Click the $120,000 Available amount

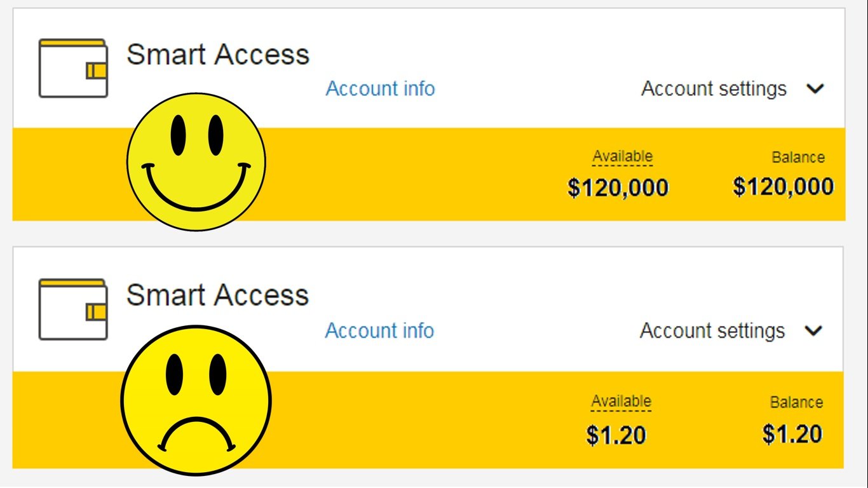click(x=618, y=188)
